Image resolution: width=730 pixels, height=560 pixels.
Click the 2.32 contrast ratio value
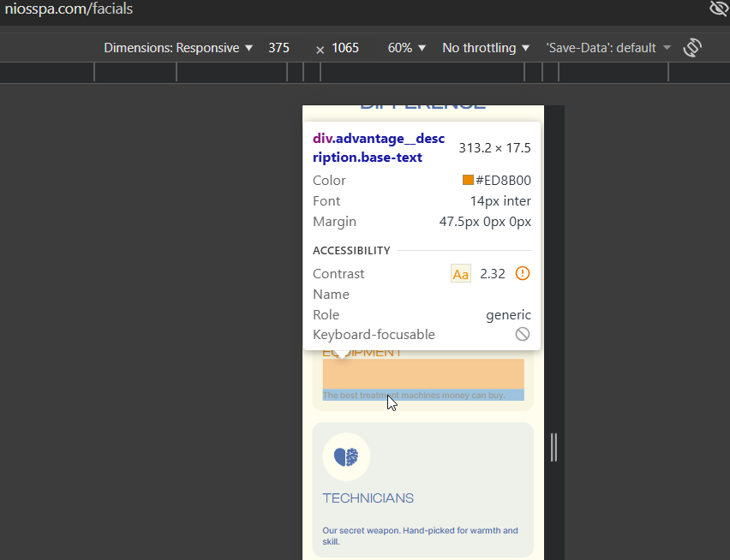493,273
